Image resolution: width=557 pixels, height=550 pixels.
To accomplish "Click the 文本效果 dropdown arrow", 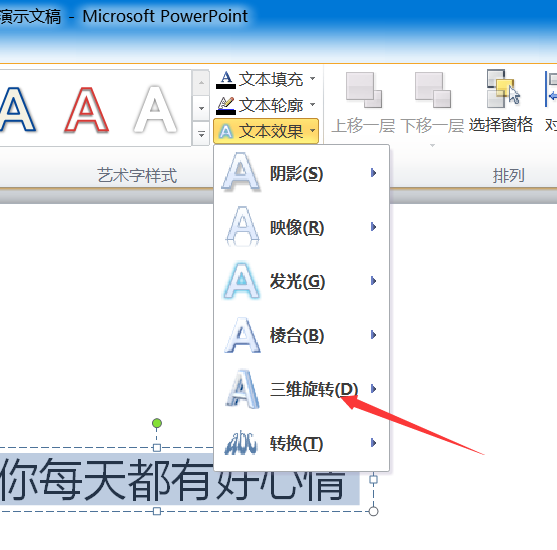I will pos(313,131).
